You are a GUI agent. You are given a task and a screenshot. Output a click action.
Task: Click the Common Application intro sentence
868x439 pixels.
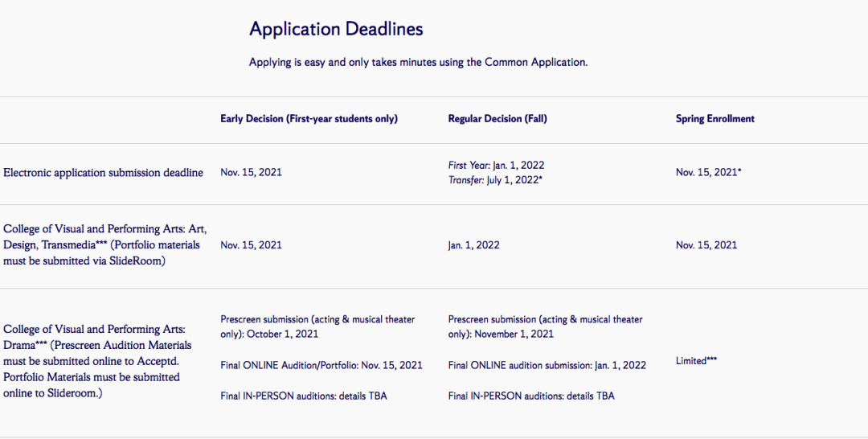pyautogui.click(x=418, y=62)
